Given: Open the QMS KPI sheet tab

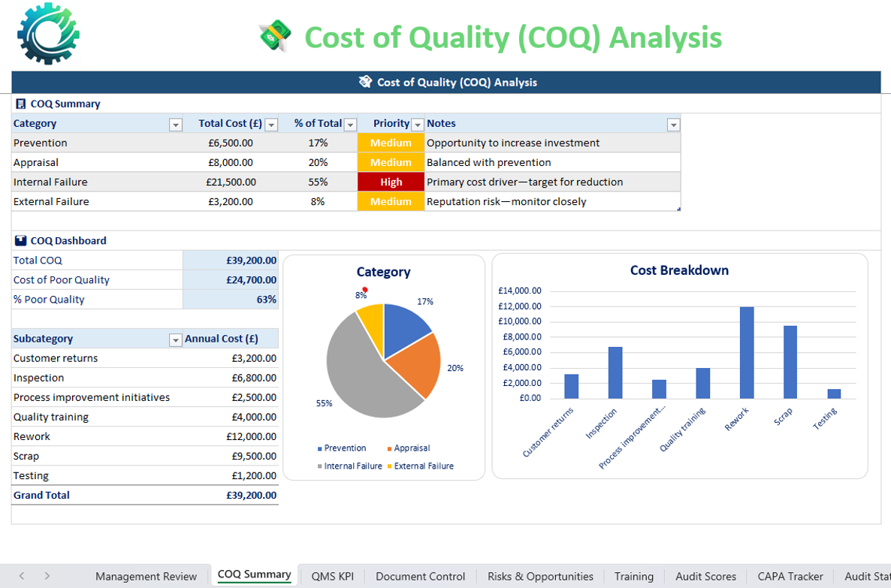Looking at the screenshot, I should 332,576.
